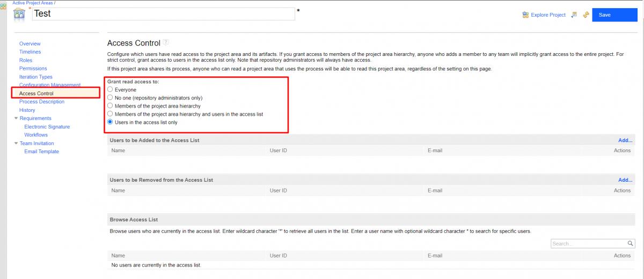This screenshot has height=279, width=644.
Task: Open the Access Control help question mark
Action: (166, 42)
